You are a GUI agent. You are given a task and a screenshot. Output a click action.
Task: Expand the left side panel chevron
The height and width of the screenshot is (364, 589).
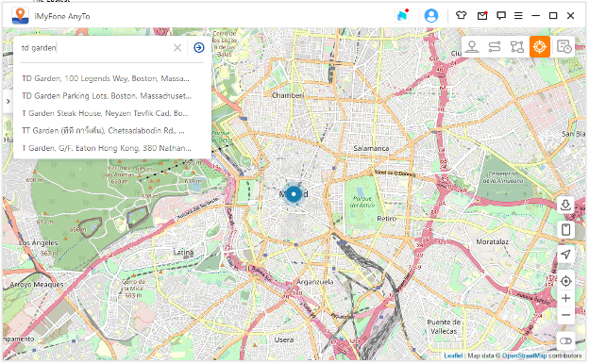click(x=8, y=101)
